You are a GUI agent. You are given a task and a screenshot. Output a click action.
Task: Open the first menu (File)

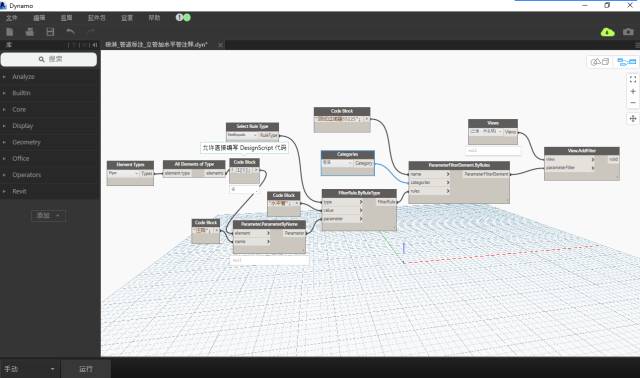point(11,18)
